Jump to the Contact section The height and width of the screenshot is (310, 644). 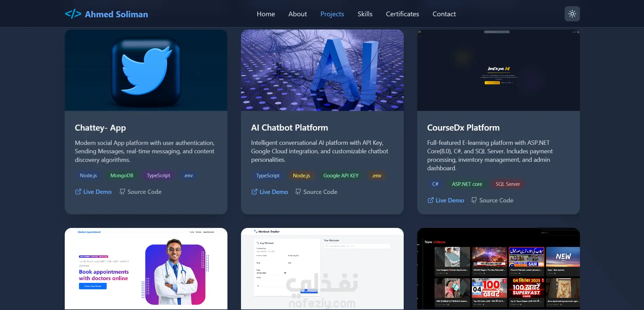(x=444, y=14)
